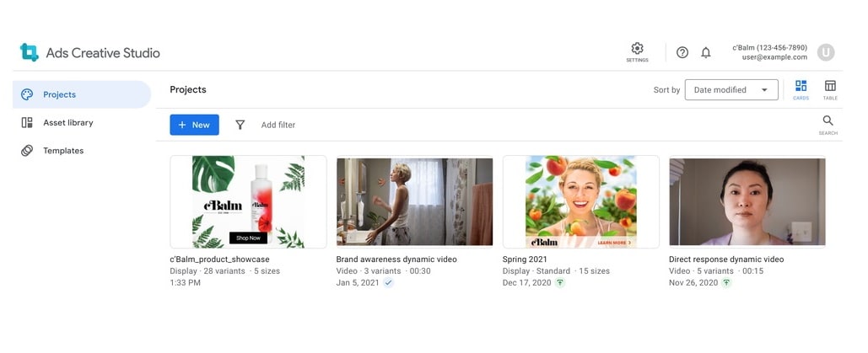Click the upload status icon beside Nov 26, 2020

[726, 283]
